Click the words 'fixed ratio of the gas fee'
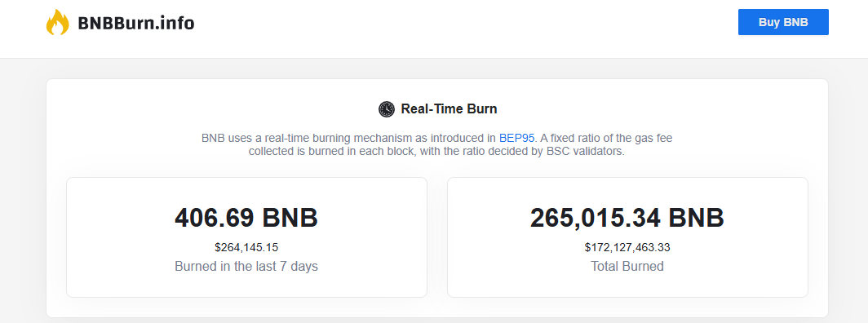This screenshot has width=868, height=323. (610, 139)
